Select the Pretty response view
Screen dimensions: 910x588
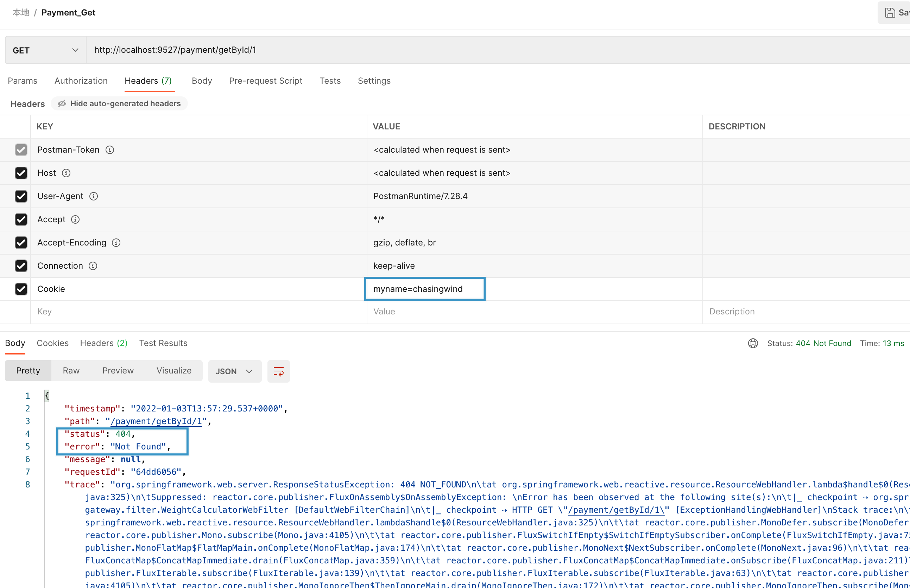click(28, 371)
